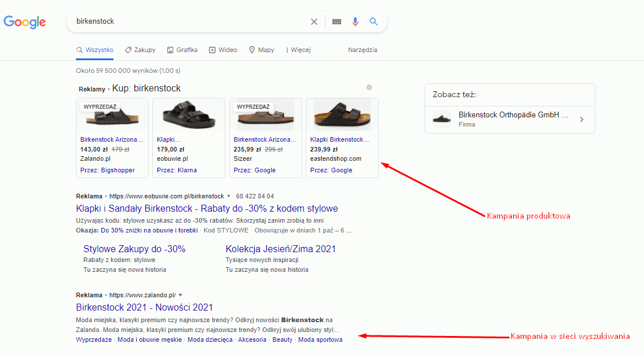Open Klapki i Sandały Birkenstock ad headline
Image resolution: width=644 pixels, height=358 pixels.
tap(207, 208)
